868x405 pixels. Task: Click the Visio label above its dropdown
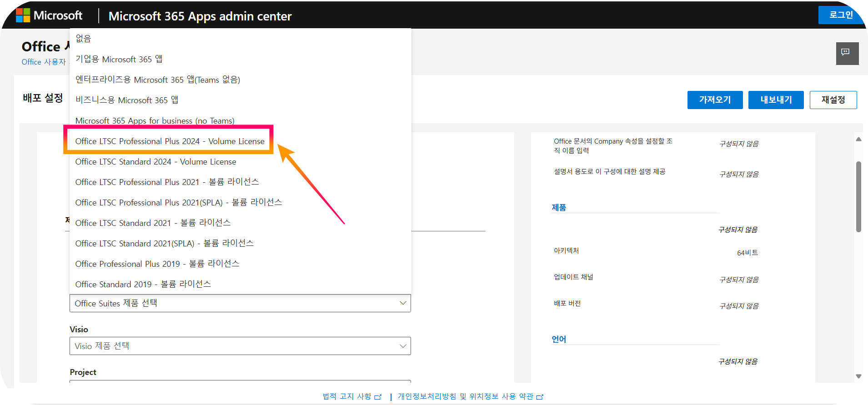pos(79,330)
